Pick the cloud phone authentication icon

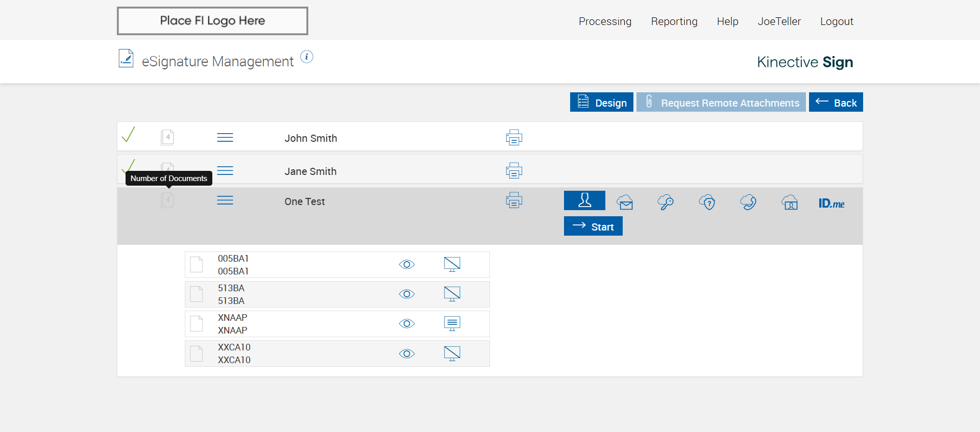[x=748, y=202]
